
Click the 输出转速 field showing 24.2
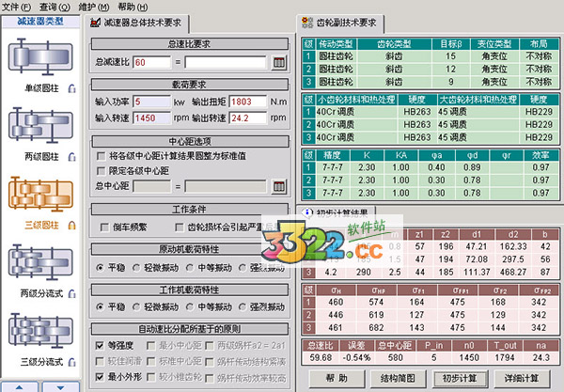(248, 118)
